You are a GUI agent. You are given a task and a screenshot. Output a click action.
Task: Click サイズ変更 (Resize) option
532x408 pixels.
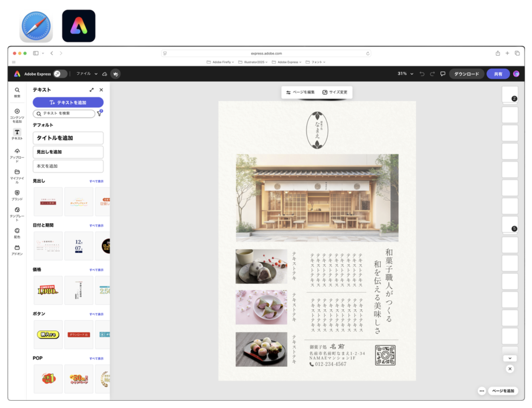tap(335, 92)
